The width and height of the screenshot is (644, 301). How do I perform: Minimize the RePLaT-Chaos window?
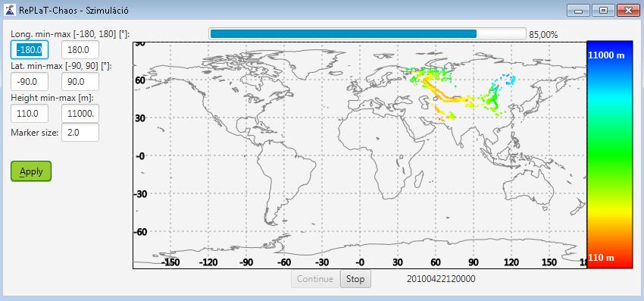pyautogui.click(x=579, y=11)
